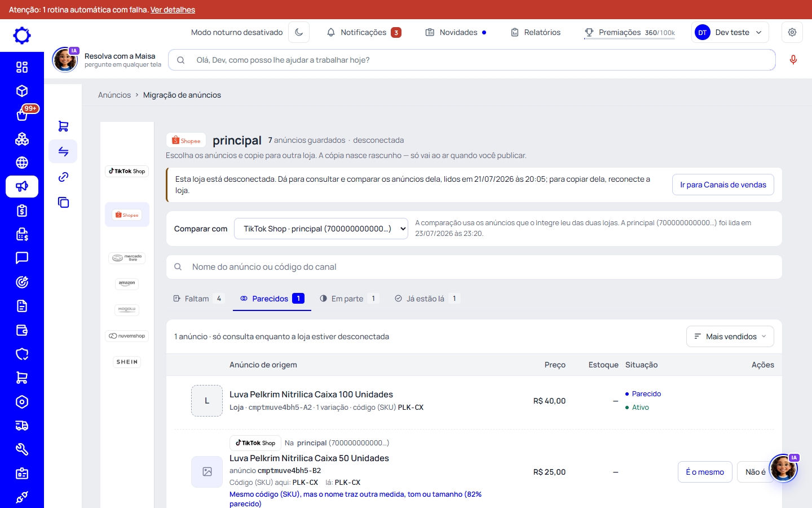Switch to the Em parte tab
Viewport: 812px width, 508px height.
click(349, 299)
